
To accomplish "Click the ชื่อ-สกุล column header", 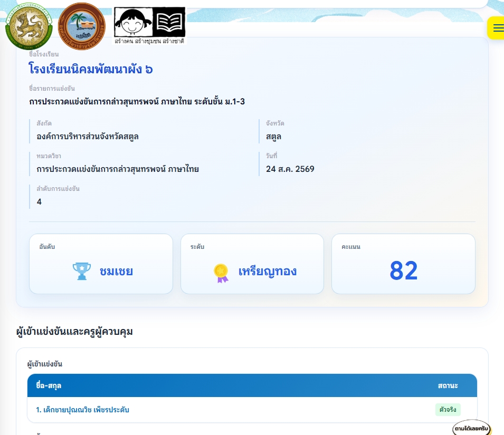I will click(49, 385).
